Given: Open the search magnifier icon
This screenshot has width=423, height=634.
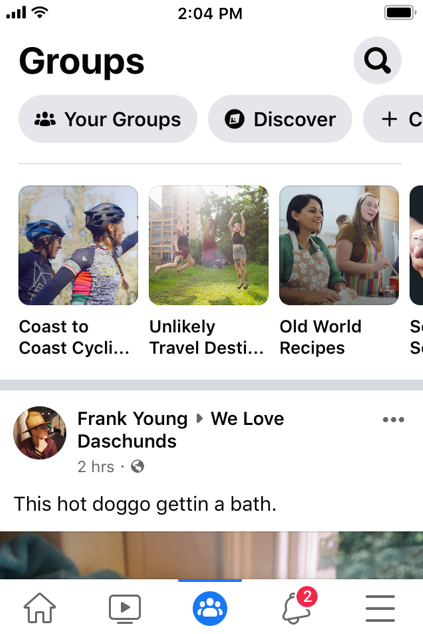Looking at the screenshot, I should (x=377, y=60).
